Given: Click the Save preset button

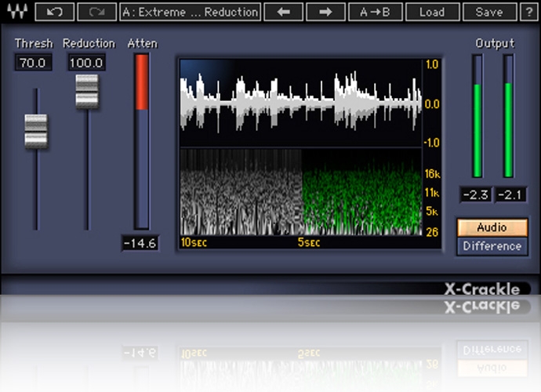Looking at the screenshot, I should pyautogui.click(x=489, y=12).
